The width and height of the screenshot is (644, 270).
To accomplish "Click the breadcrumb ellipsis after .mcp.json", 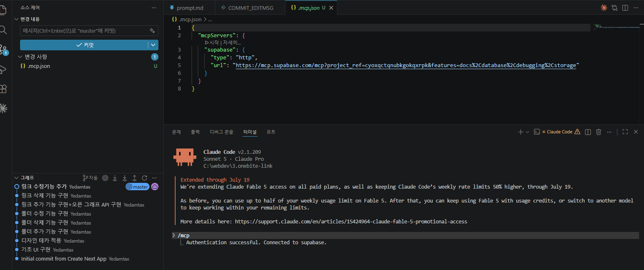I will click(x=210, y=19).
